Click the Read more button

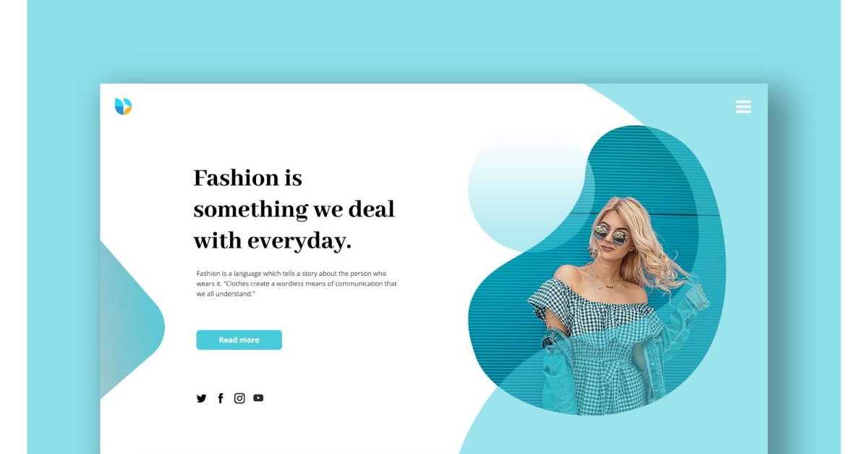(239, 340)
